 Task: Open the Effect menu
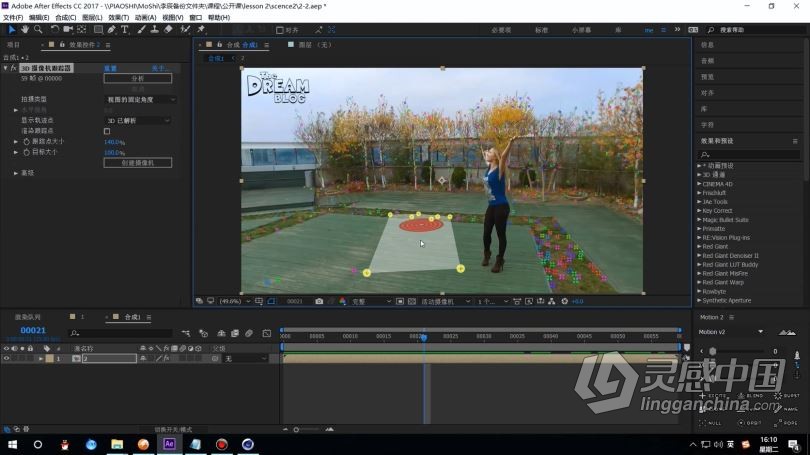[118, 18]
